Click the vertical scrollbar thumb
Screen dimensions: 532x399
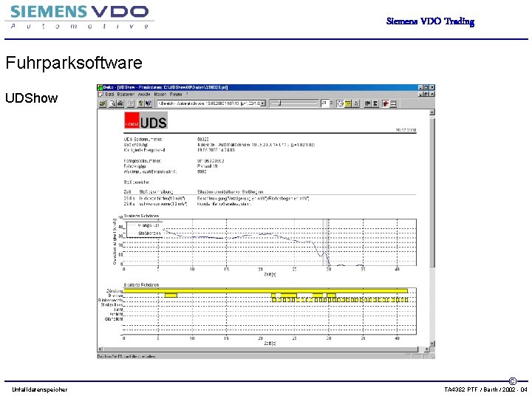[432, 191]
